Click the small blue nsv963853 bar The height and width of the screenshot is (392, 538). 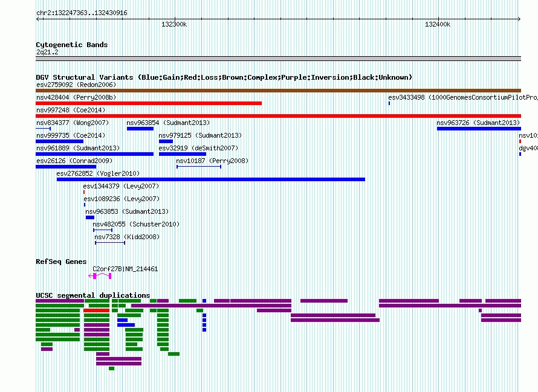[x=90, y=217]
